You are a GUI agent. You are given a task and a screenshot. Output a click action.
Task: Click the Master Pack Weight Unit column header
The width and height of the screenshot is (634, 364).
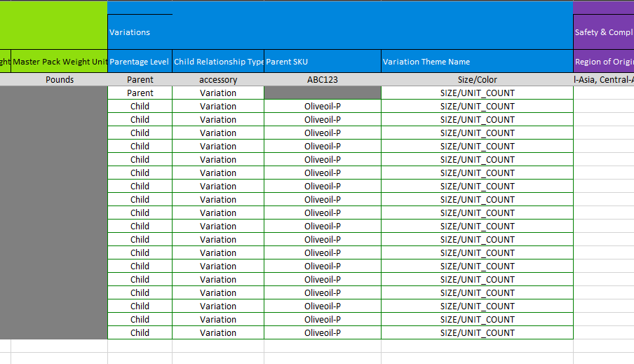tap(60, 62)
